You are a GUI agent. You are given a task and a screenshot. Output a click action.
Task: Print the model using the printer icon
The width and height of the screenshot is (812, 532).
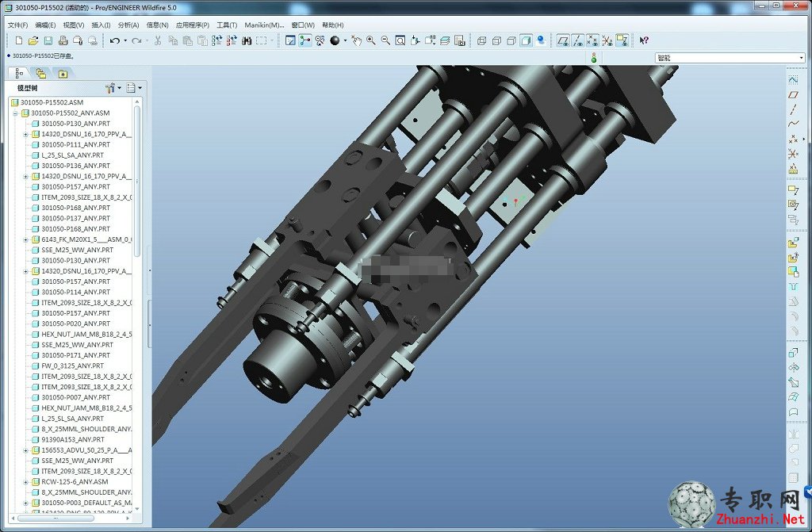63,40
